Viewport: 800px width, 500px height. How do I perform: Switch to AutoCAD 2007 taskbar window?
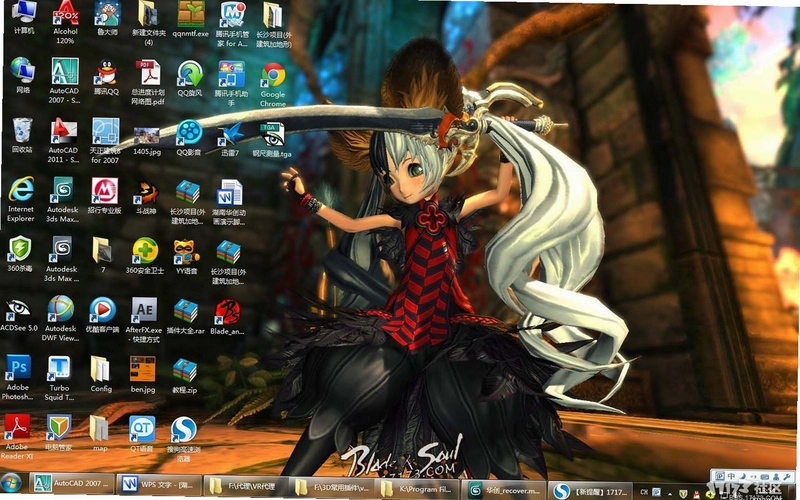71,484
